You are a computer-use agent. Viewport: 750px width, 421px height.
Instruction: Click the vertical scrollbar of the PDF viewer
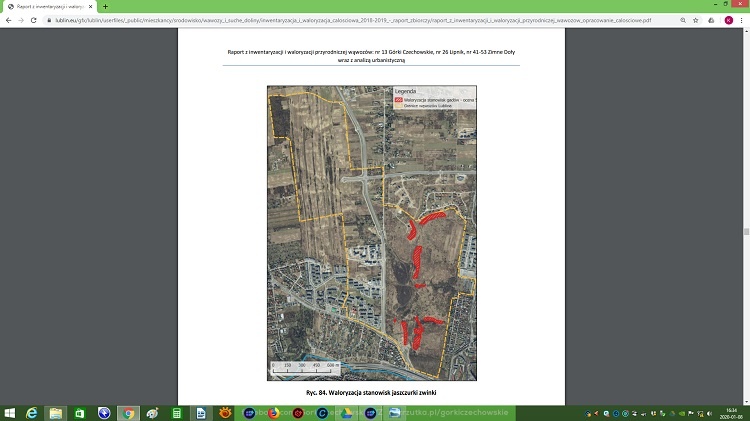click(745, 230)
